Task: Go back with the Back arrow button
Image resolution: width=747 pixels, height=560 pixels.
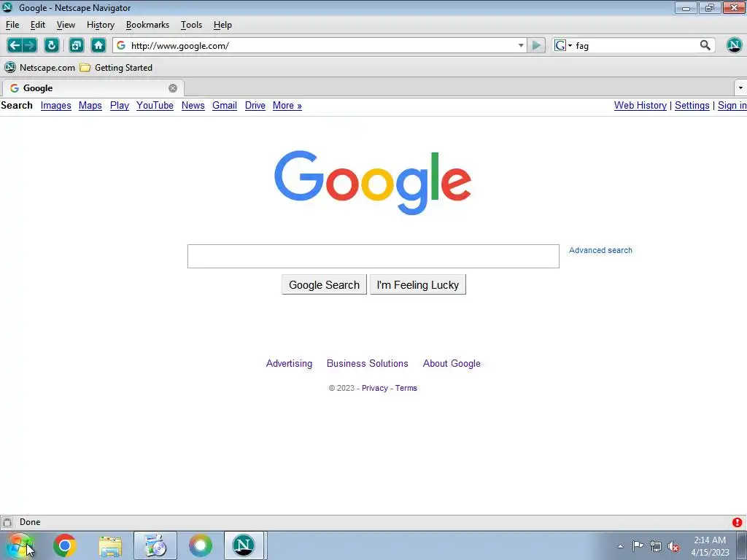Action: (x=15, y=46)
